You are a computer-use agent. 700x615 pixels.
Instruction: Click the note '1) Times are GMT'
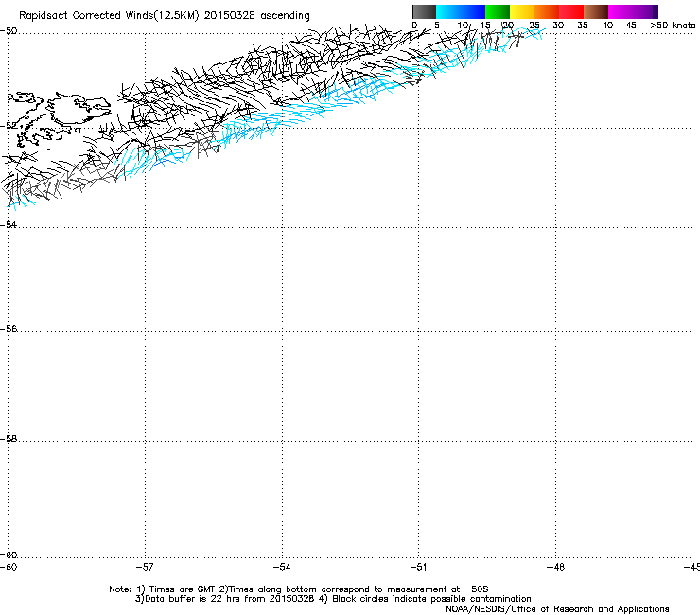tap(176, 589)
